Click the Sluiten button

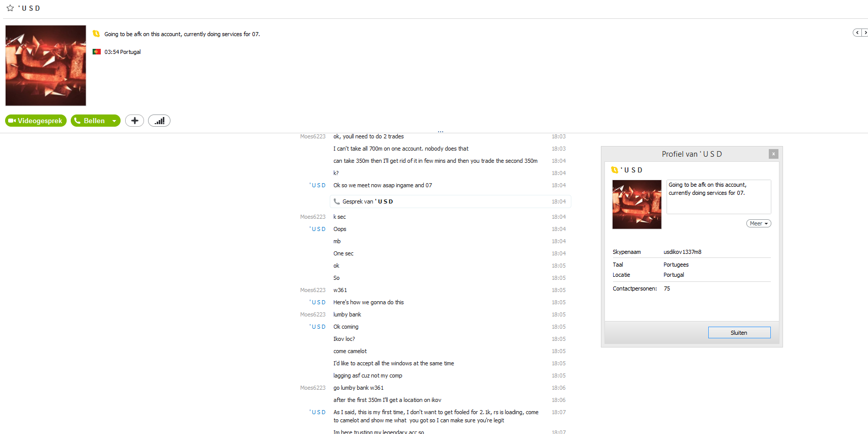point(739,333)
